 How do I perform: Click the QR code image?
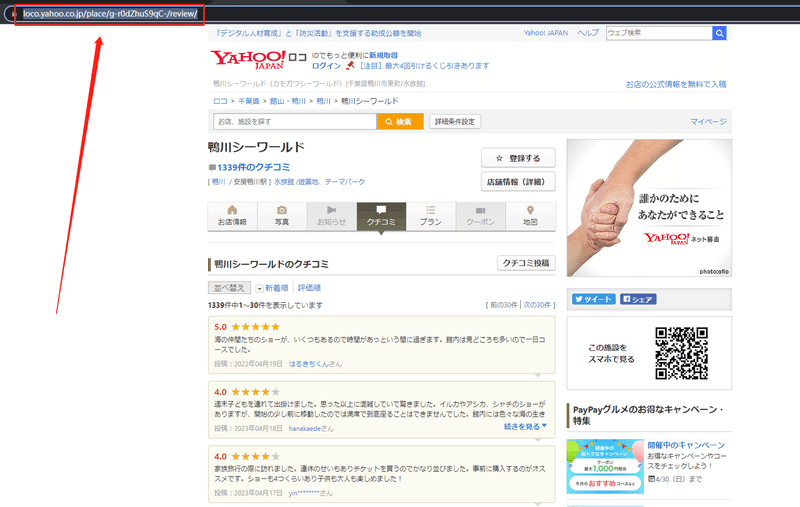pos(681,353)
